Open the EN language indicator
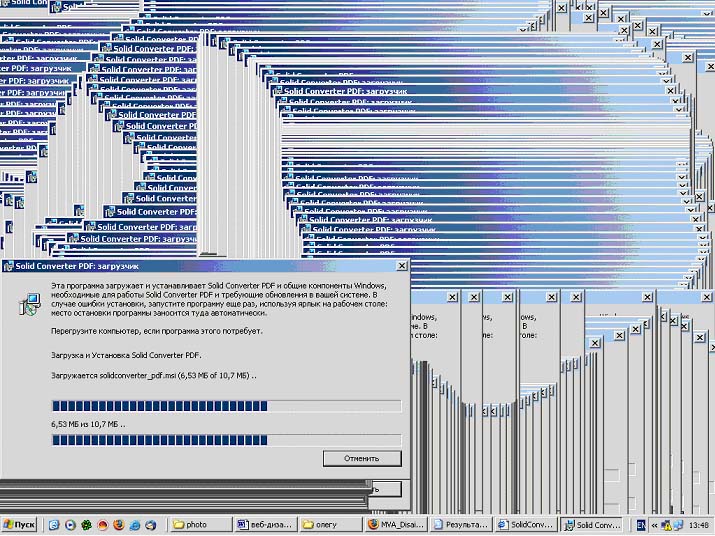 pyautogui.click(x=641, y=524)
